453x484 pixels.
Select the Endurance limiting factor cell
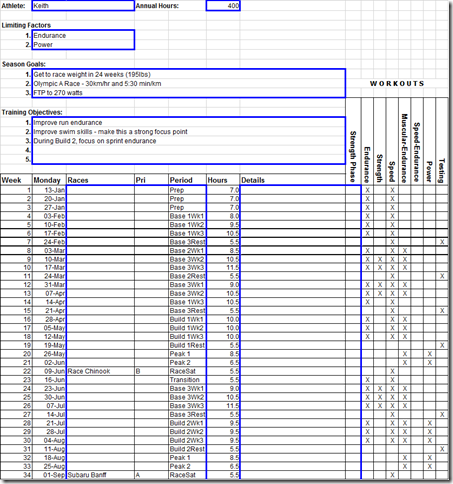click(83, 35)
